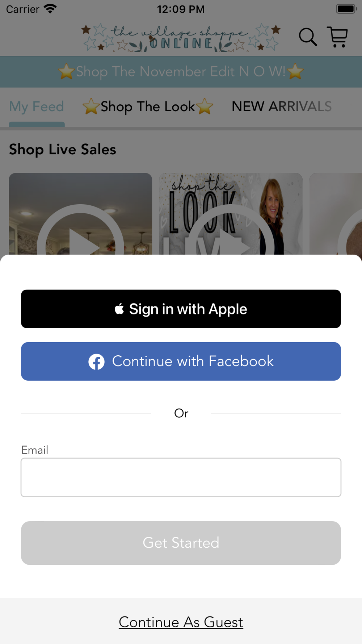Image resolution: width=362 pixels, height=644 pixels.
Task: Tap the Shop Live Sales heading
Action: click(x=63, y=150)
